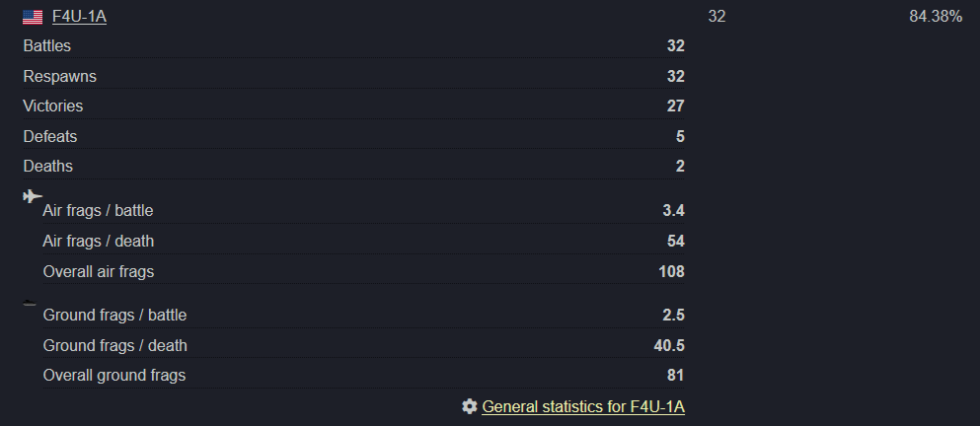Click the Battles value 32 in the list

676,46
